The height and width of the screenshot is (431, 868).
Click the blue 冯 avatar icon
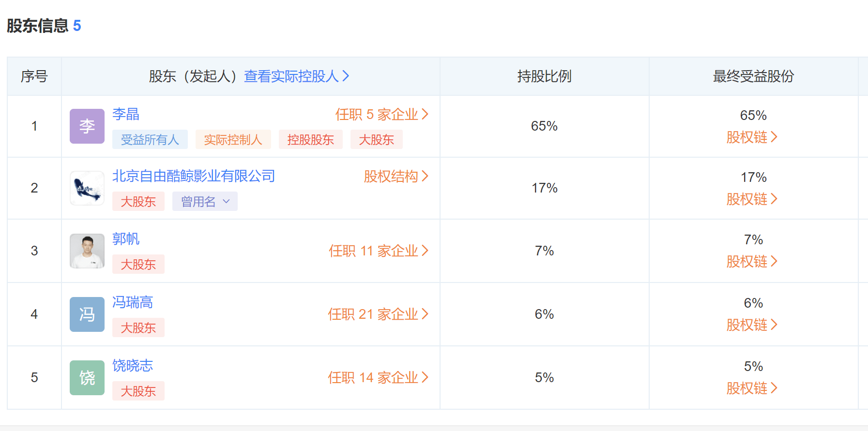coord(87,314)
